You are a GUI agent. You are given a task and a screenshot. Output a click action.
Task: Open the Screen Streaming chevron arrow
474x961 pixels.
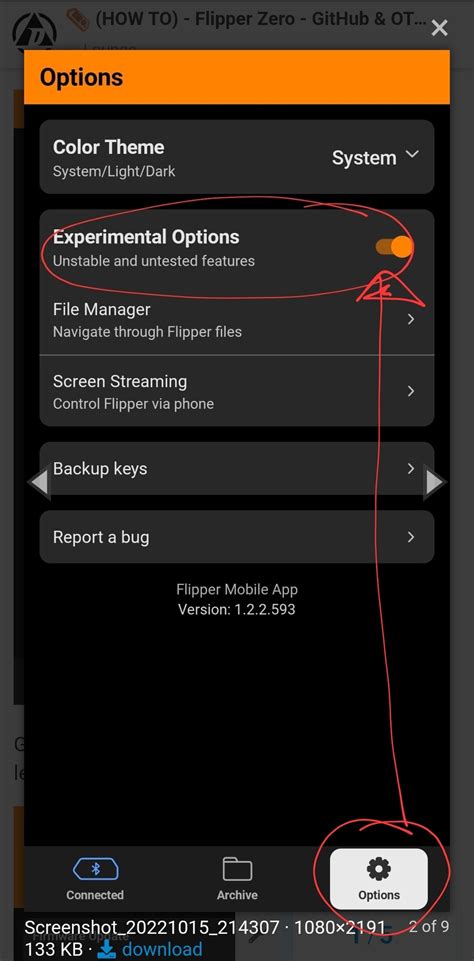pos(411,391)
